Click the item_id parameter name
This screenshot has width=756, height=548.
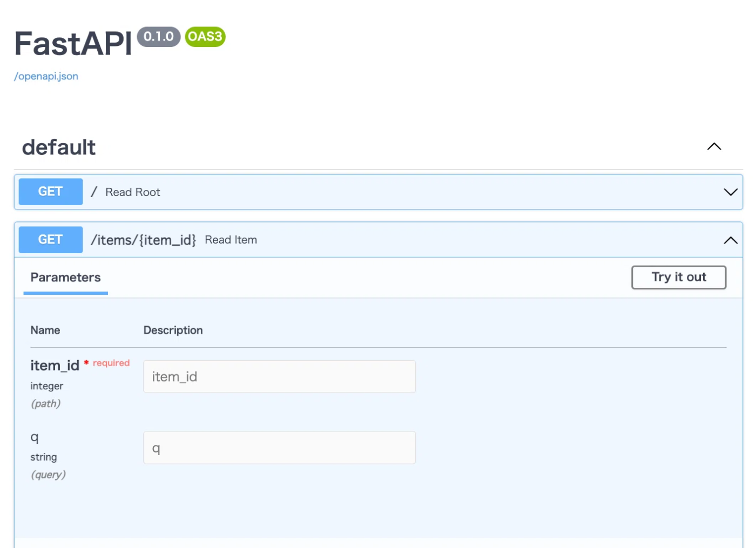[55, 366]
